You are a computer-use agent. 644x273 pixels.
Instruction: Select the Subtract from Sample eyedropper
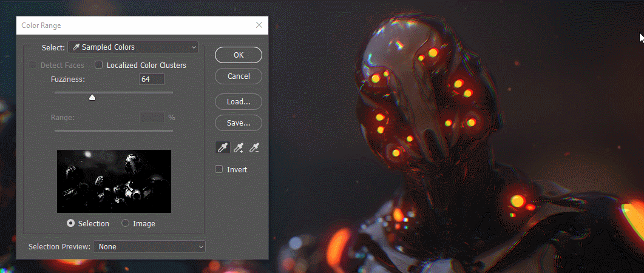[x=254, y=148]
